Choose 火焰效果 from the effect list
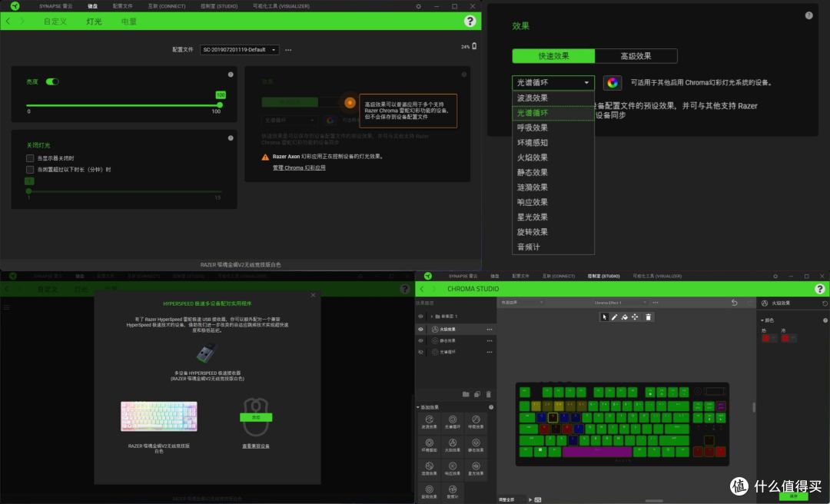The image size is (830, 504). click(x=553, y=157)
